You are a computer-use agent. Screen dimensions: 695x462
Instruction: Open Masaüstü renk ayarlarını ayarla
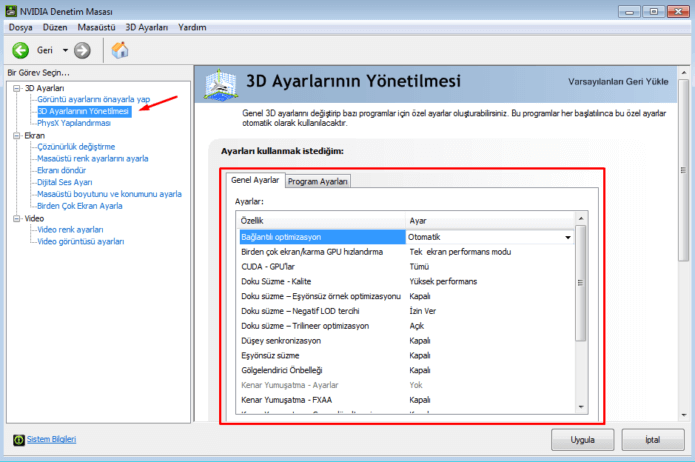[93, 159]
